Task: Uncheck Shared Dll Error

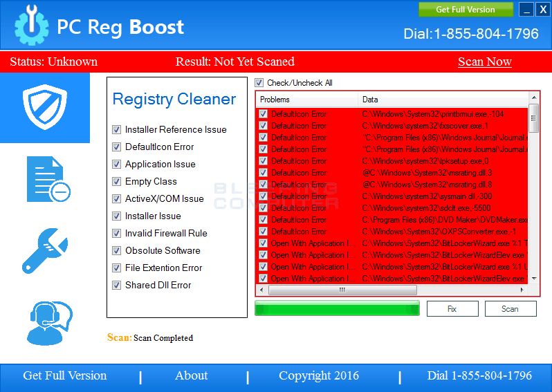Action: pyautogui.click(x=116, y=285)
